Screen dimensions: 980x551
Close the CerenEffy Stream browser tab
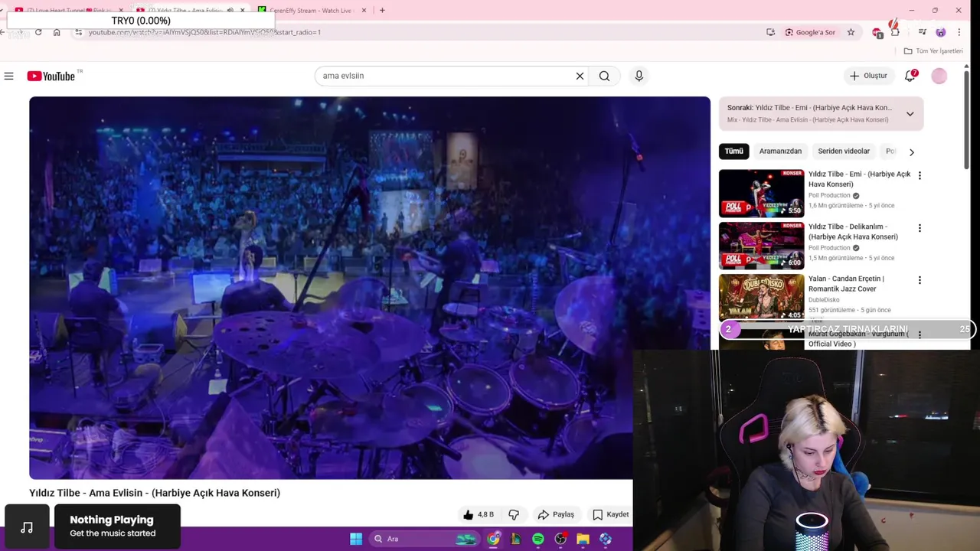tap(364, 10)
